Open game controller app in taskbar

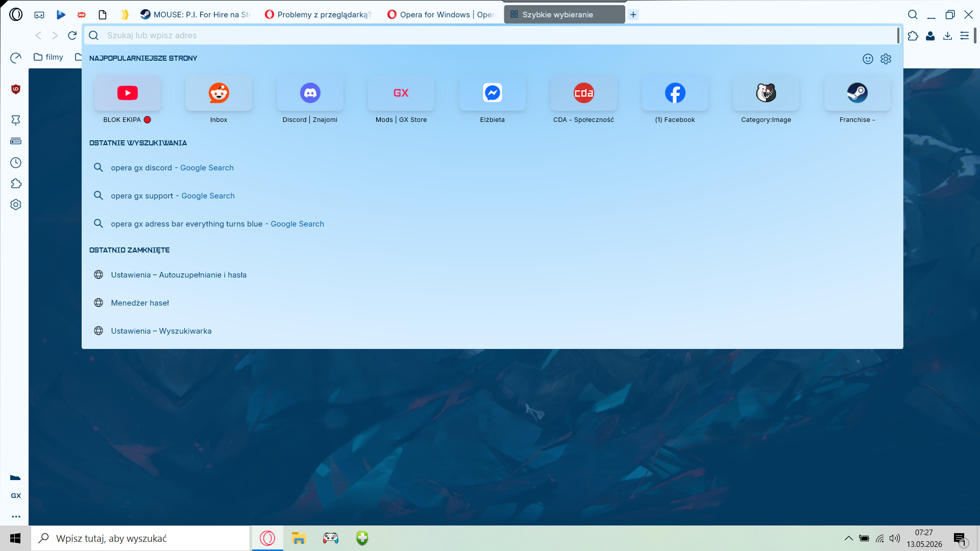pyautogui.click(x=330, y=538)
